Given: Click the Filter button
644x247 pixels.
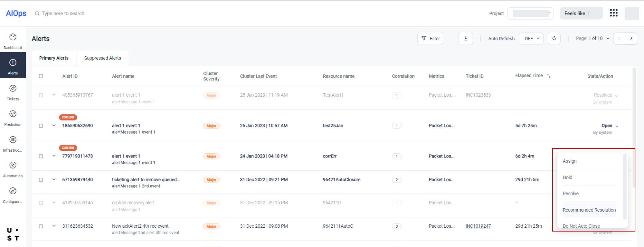Looking at the screenshot, I should click(x=430, y=39).
